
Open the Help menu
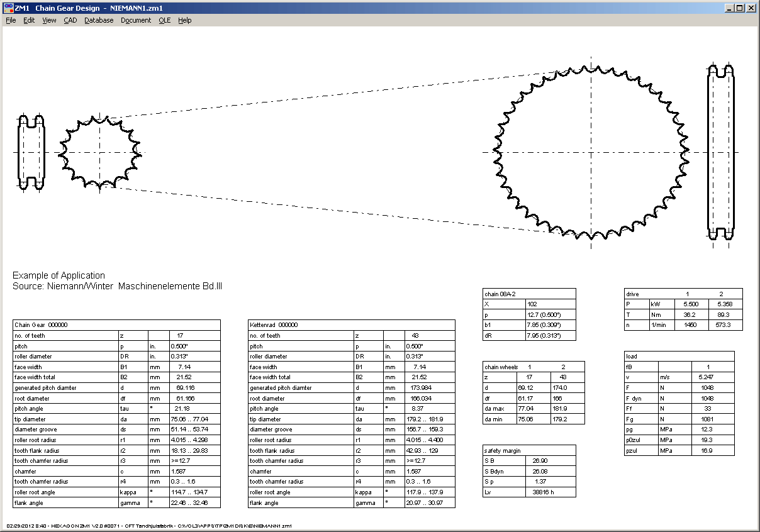tap(184, 20)
